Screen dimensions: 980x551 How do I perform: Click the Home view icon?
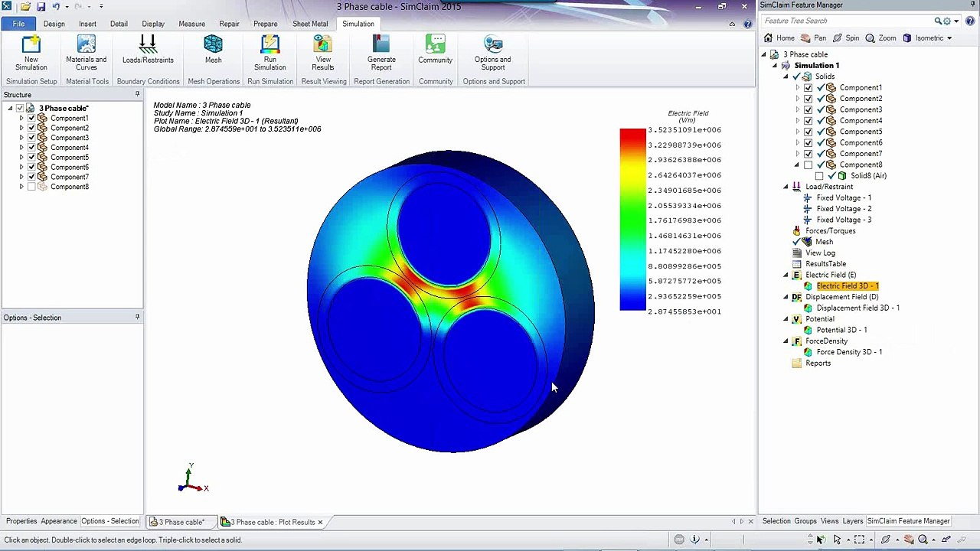pos(769,38)
